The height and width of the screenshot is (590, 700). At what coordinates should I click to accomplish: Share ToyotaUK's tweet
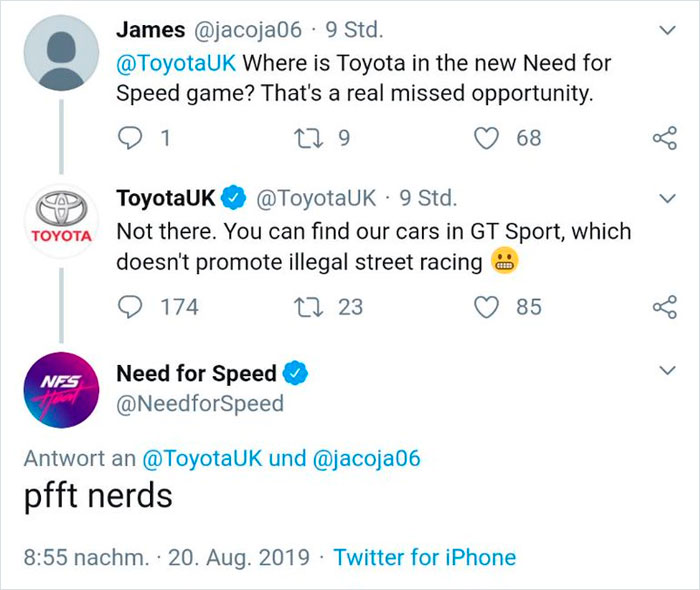pos(664,307)
